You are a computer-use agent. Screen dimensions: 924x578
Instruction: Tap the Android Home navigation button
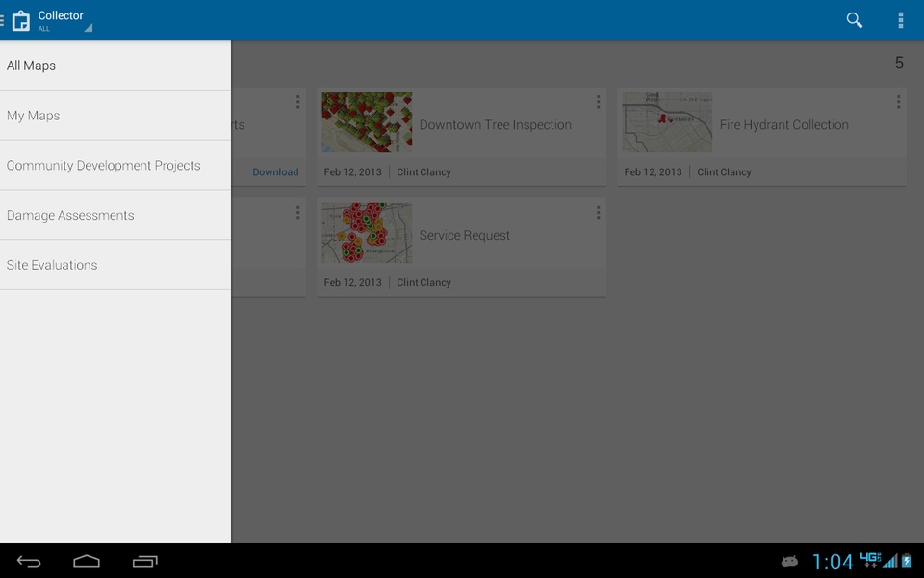pyautogui.click(x=86, y=561)
